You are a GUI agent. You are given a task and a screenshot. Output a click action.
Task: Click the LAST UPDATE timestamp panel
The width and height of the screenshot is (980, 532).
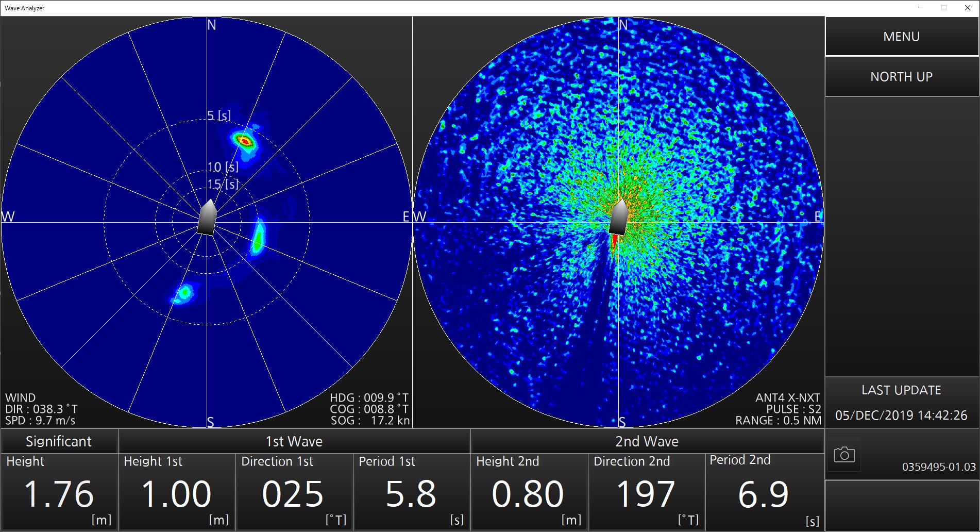click(x=902, y=403)
